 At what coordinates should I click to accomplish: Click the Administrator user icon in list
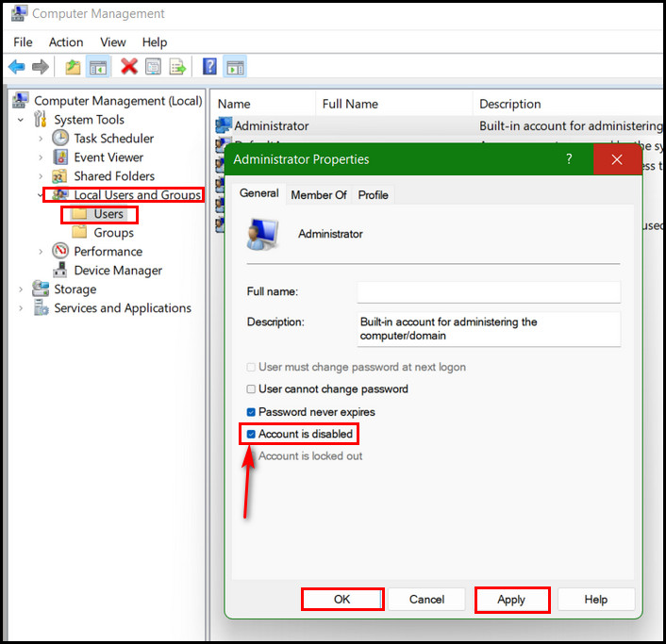(x=224, y=125)
